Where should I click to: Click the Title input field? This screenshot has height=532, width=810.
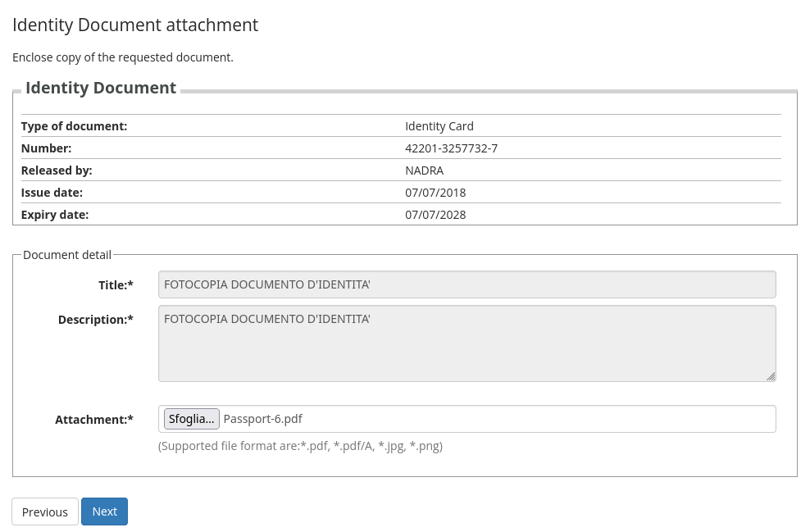tap(466, 284)
